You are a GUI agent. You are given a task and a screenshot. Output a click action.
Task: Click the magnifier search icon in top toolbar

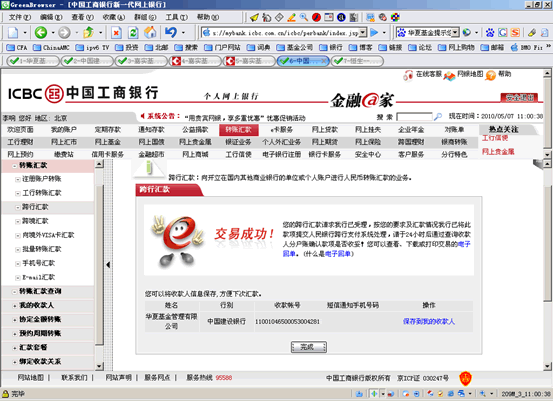pos(303,17)
